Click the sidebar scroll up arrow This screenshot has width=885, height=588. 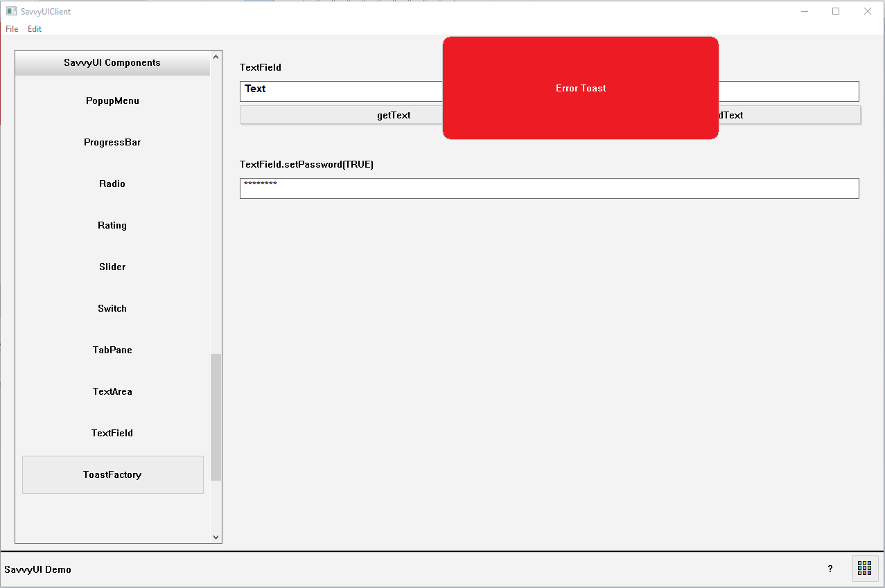pos(216,57)
